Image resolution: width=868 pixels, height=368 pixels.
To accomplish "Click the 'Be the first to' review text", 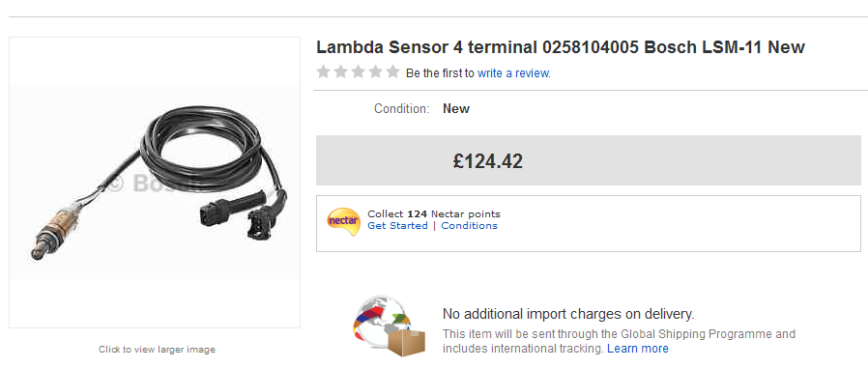I will pyautogui.click(x=440, y=73).
